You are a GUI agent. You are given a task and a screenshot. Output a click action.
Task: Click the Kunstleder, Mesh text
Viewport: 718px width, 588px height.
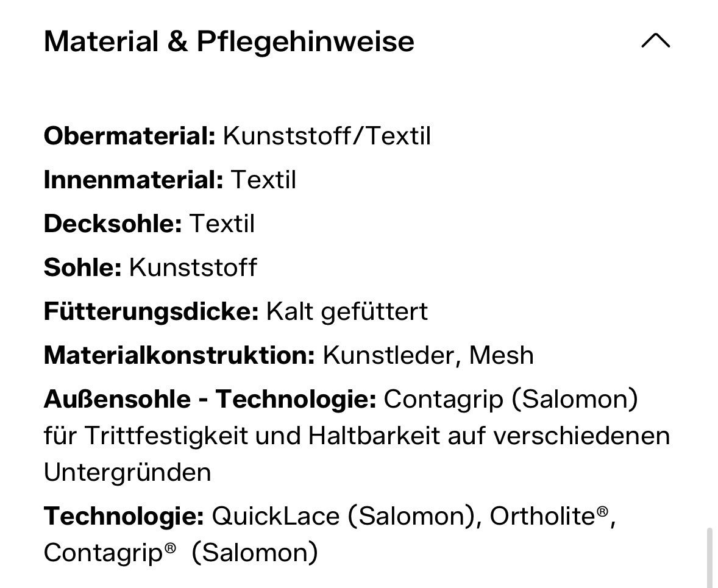[x=428, y=355]
